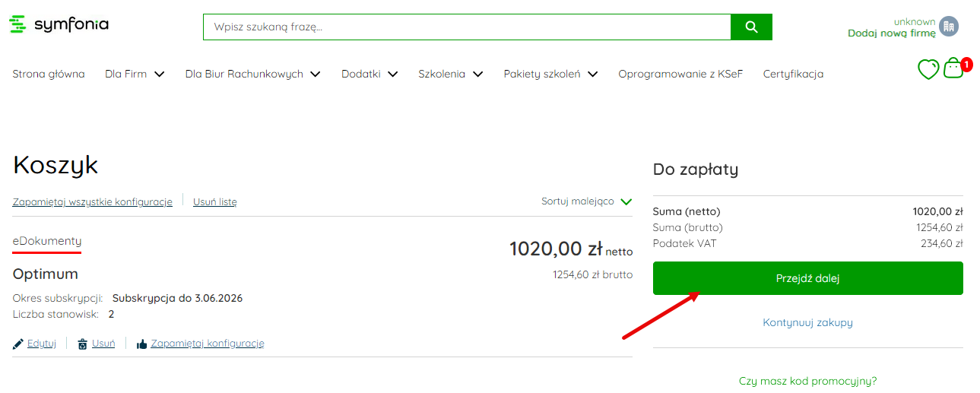Screen dimensions: 980x393
Task: Click the green search magnifier button
Action: coord(751,27)
